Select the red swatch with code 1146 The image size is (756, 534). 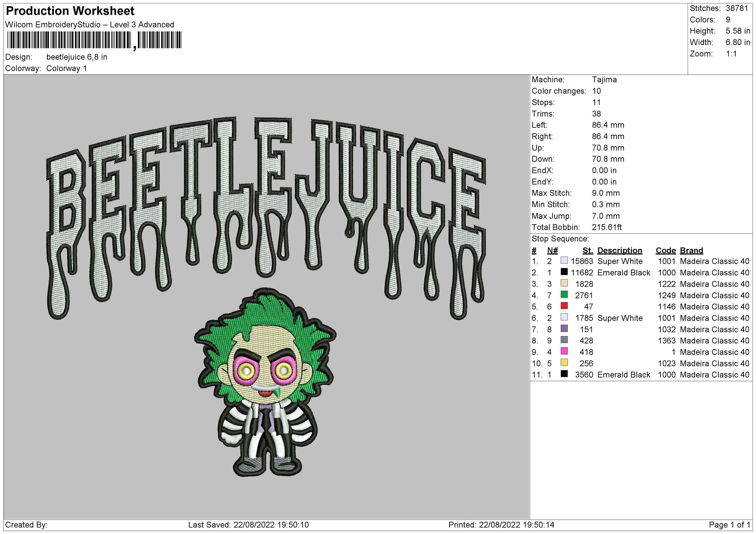tap(564, 306)
